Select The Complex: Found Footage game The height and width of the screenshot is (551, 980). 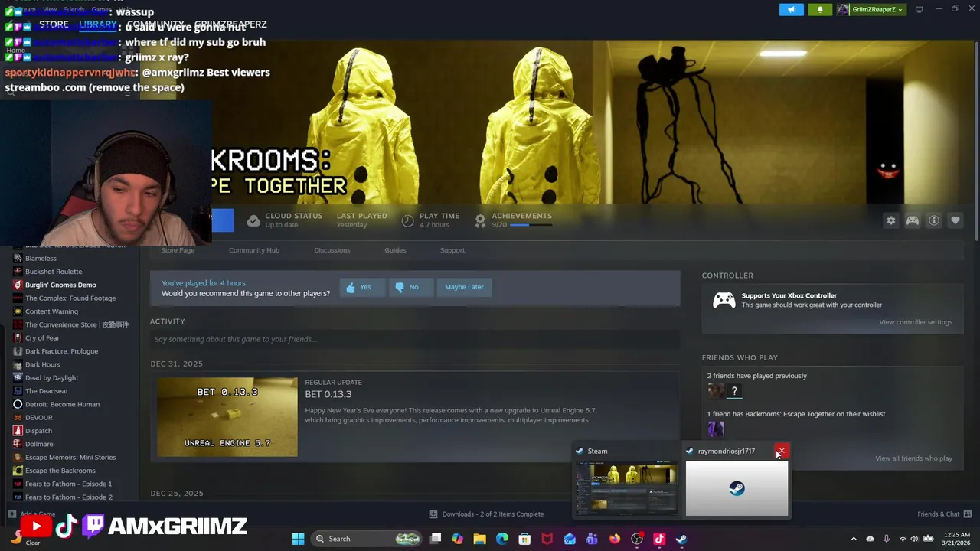(70, 298)
